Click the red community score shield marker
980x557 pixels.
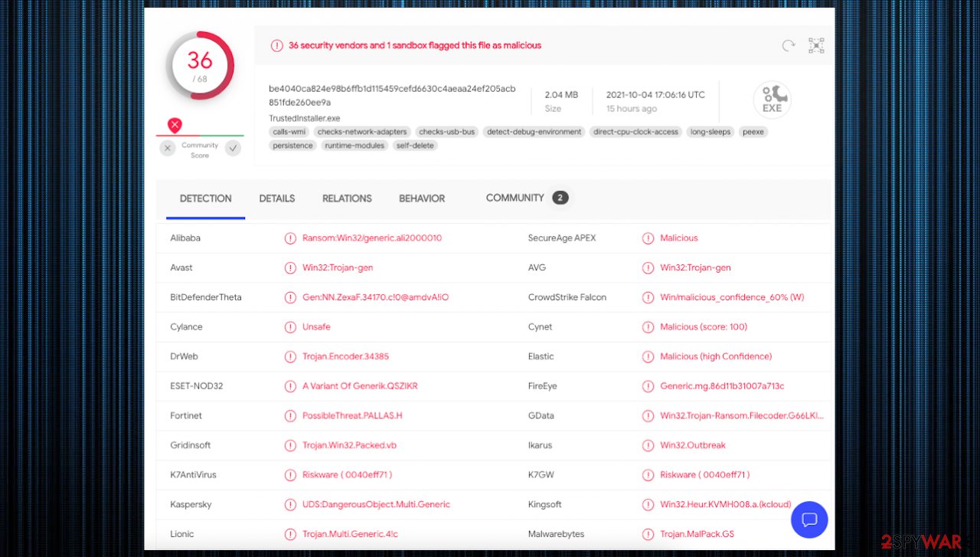pos(175,125)
